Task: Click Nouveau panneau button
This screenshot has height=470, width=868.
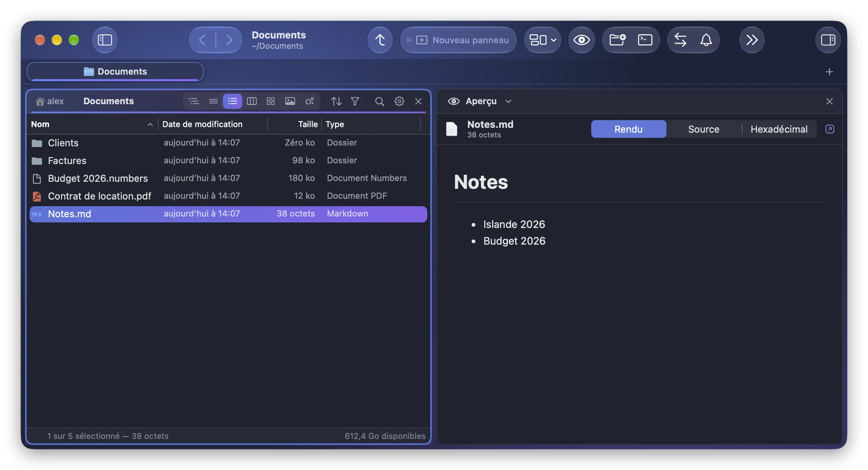Action: pyautogui.click(x=458, y=40)
